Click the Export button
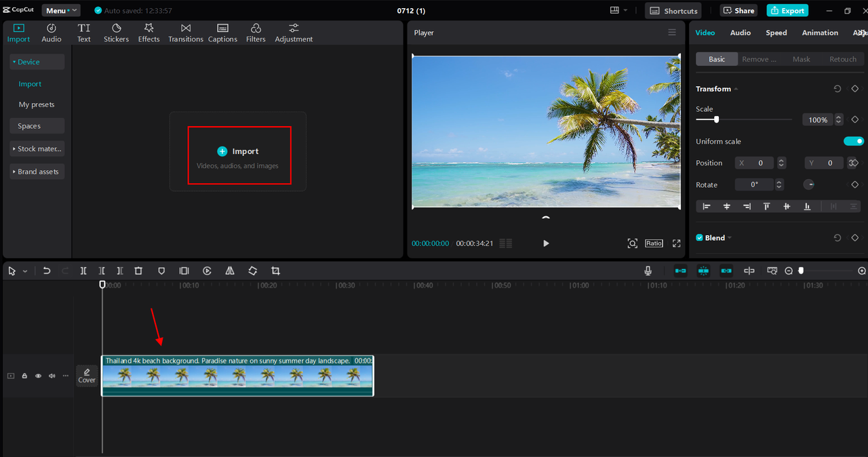 click(787, 10)
